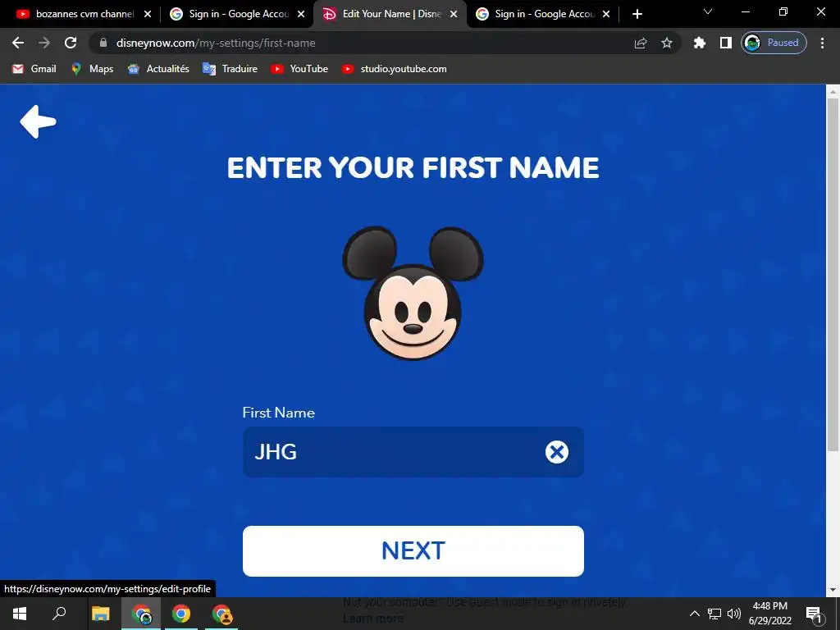Select the first Chrome taskbar icon
The image size is (840, 630).
pos(141,614)
